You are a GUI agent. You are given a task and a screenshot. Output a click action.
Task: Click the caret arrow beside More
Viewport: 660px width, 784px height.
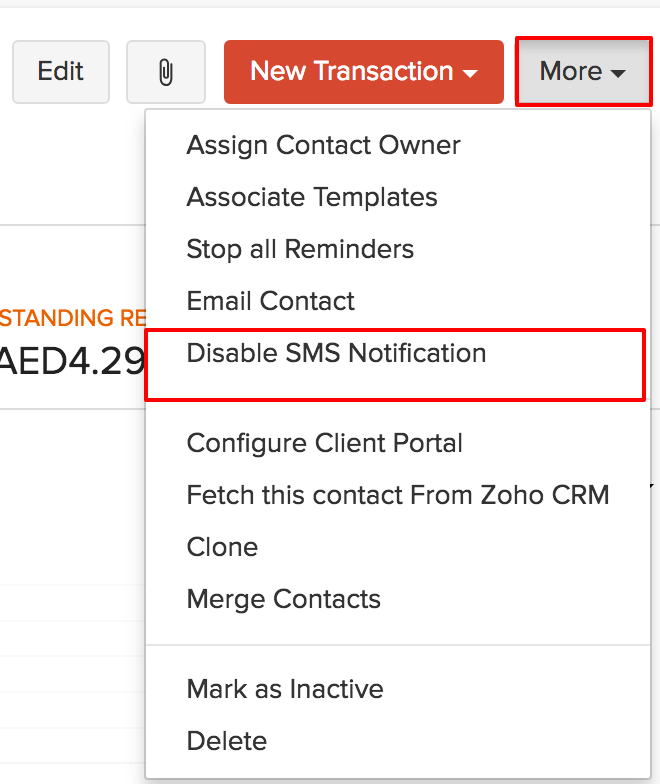(619, 73)
